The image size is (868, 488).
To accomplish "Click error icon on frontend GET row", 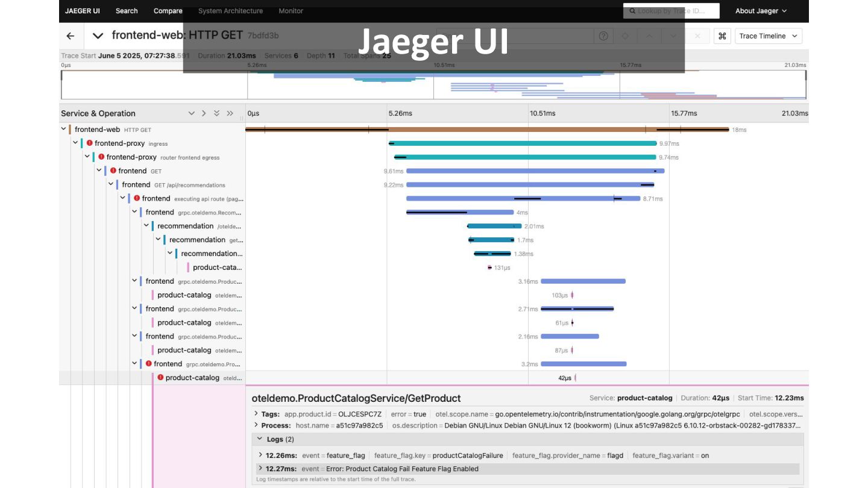I will (x=113, y=170).
